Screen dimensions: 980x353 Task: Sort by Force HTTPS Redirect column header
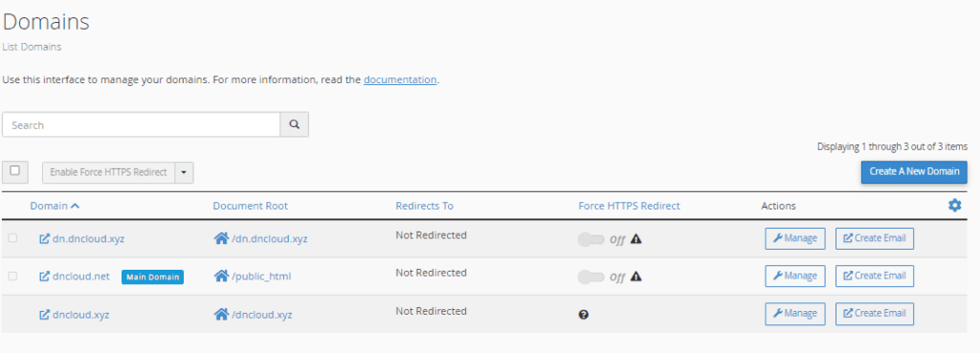coord(630,206)
